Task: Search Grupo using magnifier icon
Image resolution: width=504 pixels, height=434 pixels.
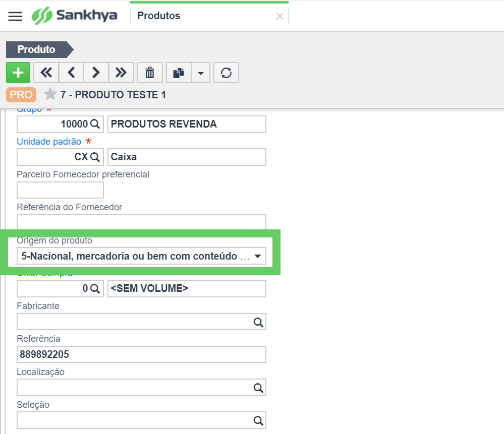Action: coord(95,124)
